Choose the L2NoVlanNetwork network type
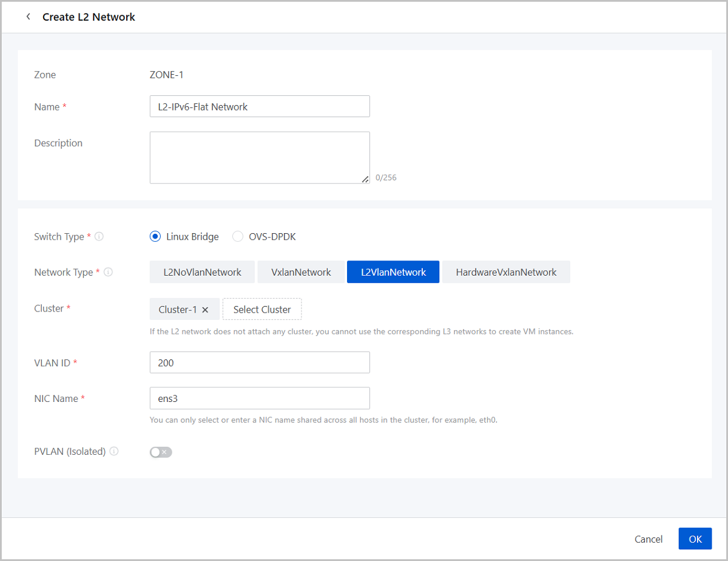 [202, 273]
